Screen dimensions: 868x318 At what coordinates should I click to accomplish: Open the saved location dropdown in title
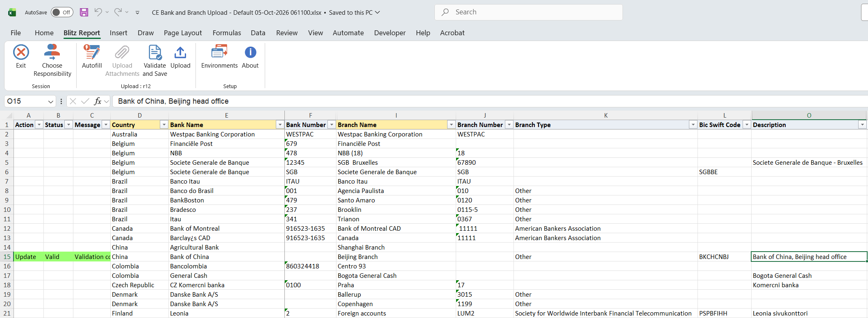click(377, 12)
